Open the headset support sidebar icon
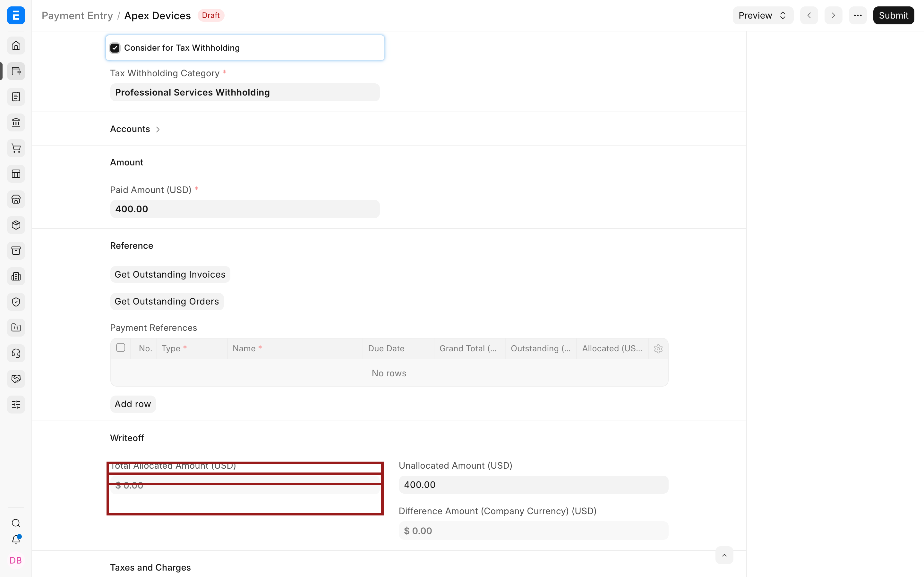 [16, 353]
